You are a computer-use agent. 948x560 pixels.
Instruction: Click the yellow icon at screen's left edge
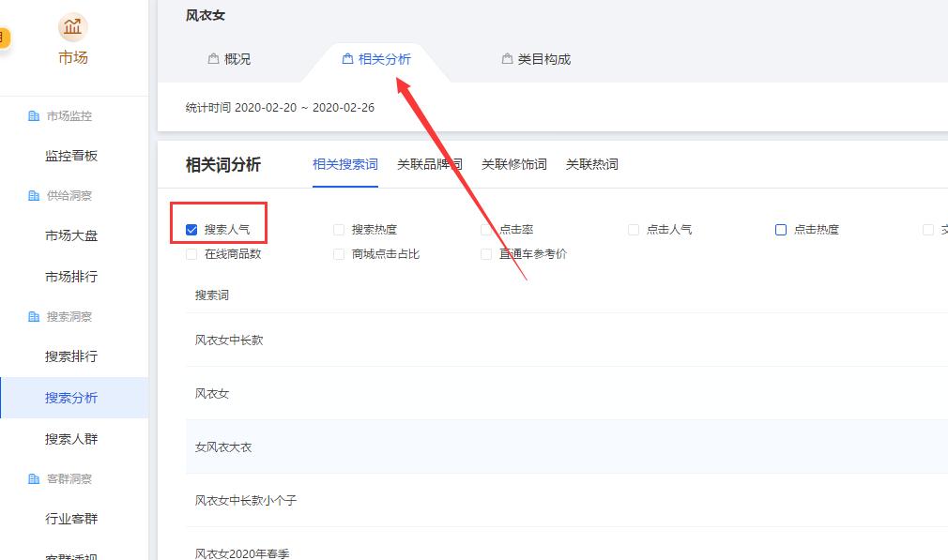(4, 38)
